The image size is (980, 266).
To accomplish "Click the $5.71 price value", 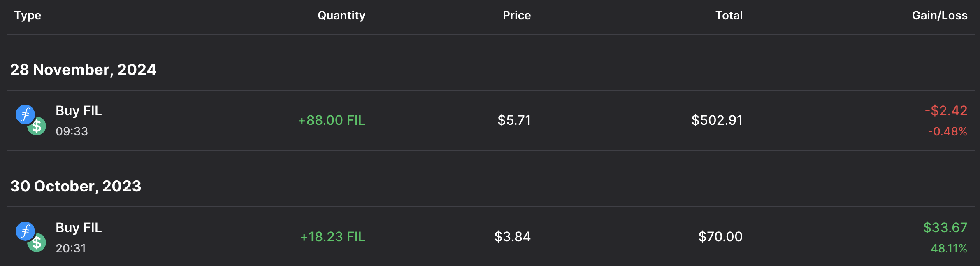I will (x=514, y=120).
